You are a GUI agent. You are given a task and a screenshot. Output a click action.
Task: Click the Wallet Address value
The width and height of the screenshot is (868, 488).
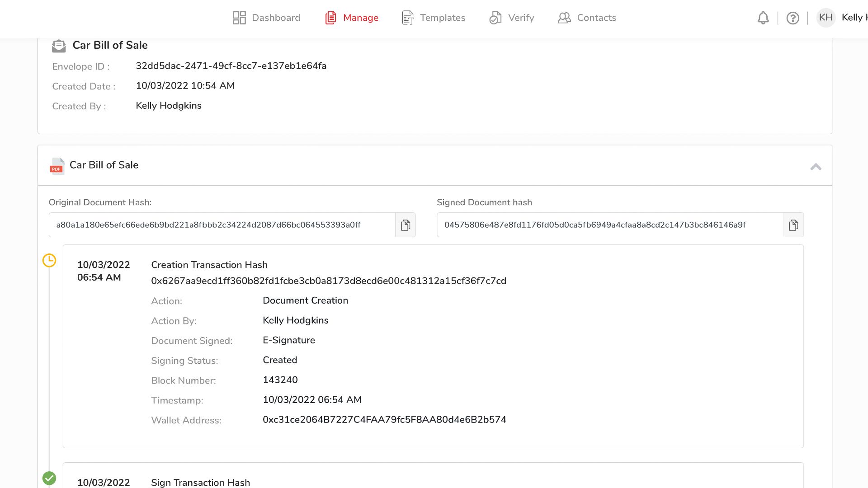(x=384, y=420)
